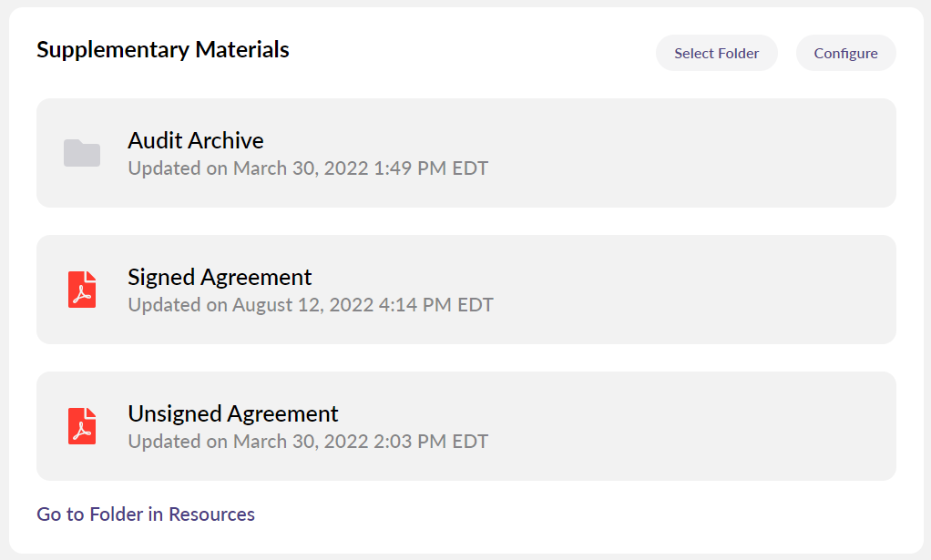This screenshot has height=560, width=931.
Task: Click the Unsigned Agreement PDF icon
Action: click(x=82, y=426)
